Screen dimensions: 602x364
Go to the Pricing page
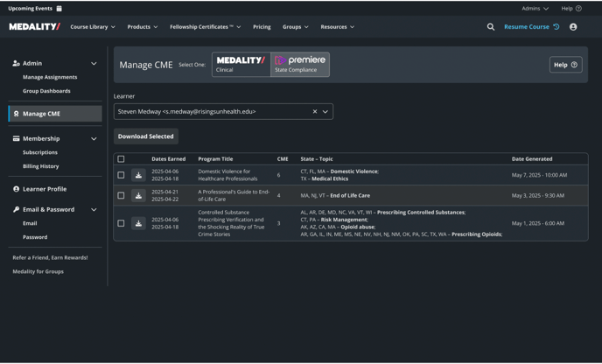point(262,27)
